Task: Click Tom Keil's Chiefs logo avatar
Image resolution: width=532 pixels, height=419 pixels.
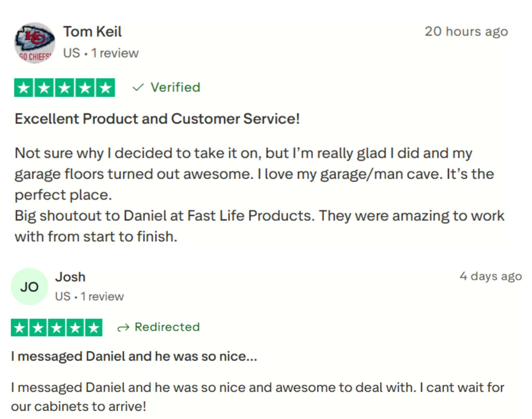Action: click(x=35, y=43)
